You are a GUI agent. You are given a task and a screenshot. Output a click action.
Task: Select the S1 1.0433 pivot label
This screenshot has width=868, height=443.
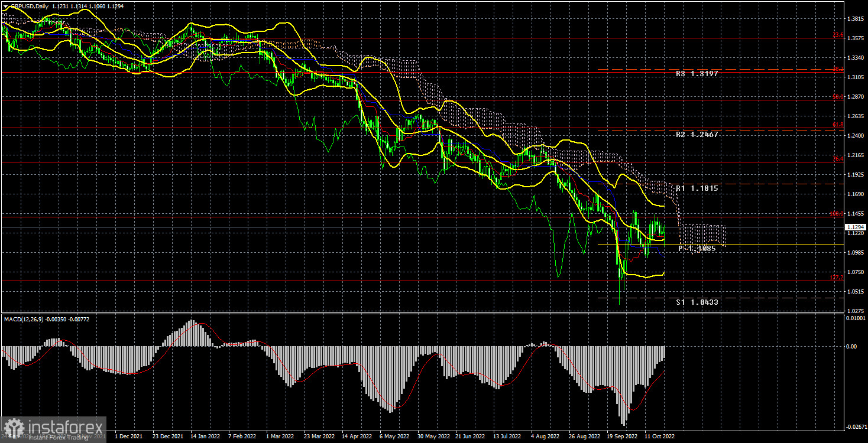pyautogui.click(x=697, y=302)
